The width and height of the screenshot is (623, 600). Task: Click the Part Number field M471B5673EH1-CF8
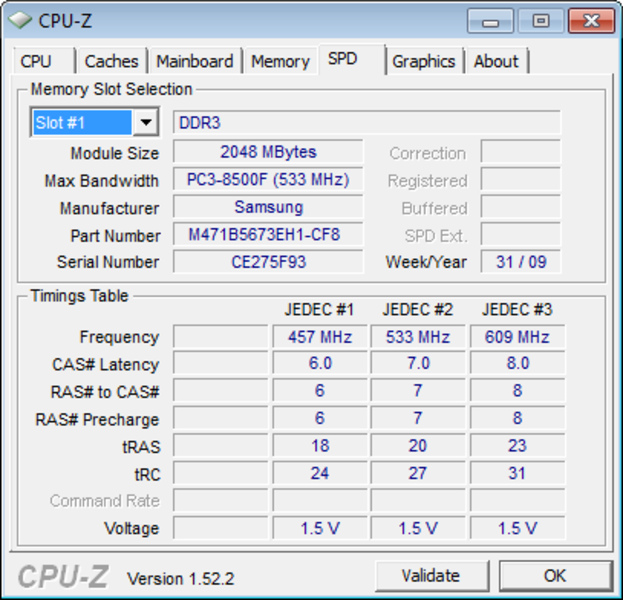point(268,234)
